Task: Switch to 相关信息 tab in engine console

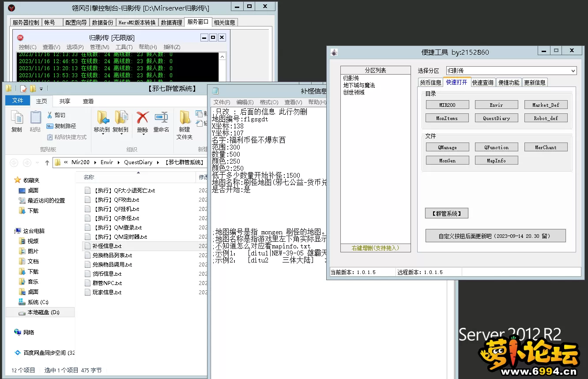Action: [225, 23]
